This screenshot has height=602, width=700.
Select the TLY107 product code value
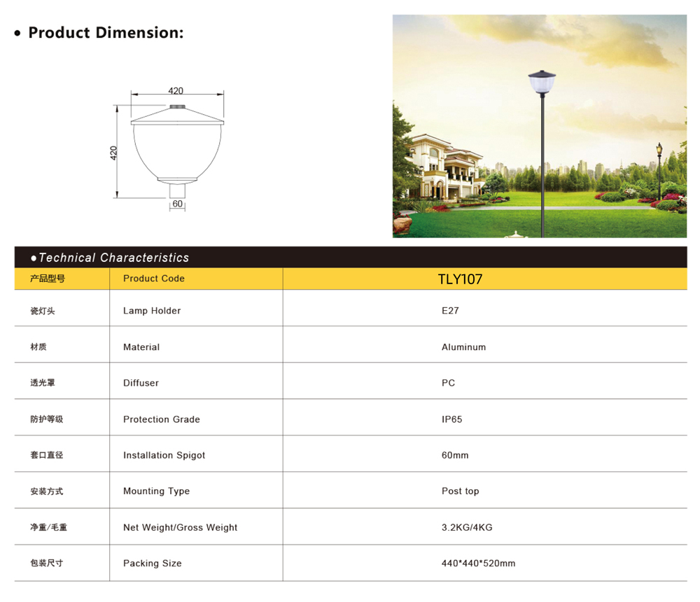click(460, 279)
